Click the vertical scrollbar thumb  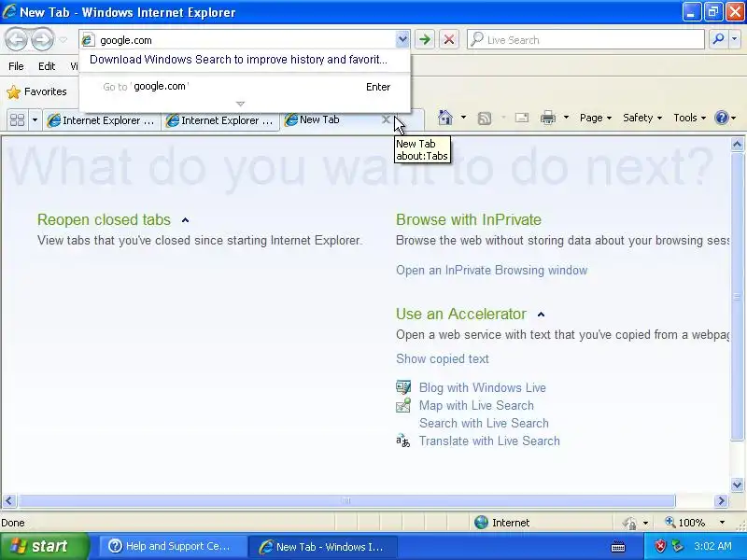[737, 296]
